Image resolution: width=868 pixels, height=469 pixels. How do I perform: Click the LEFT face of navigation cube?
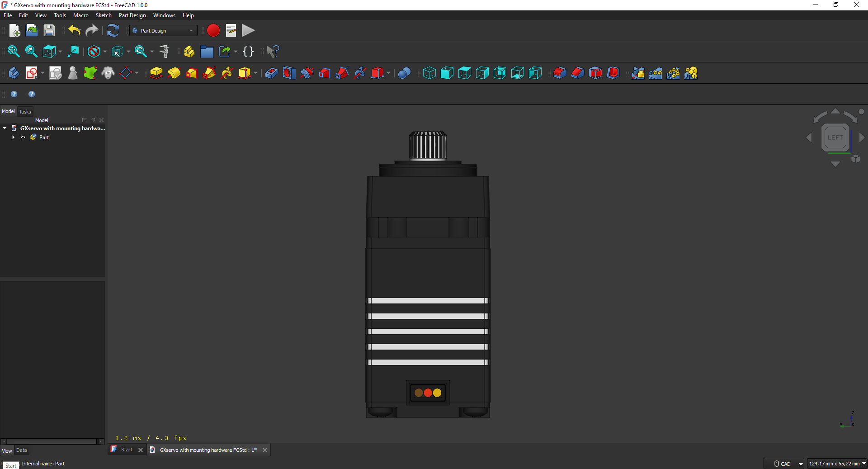pyautogui.click(x=835, y=137)
